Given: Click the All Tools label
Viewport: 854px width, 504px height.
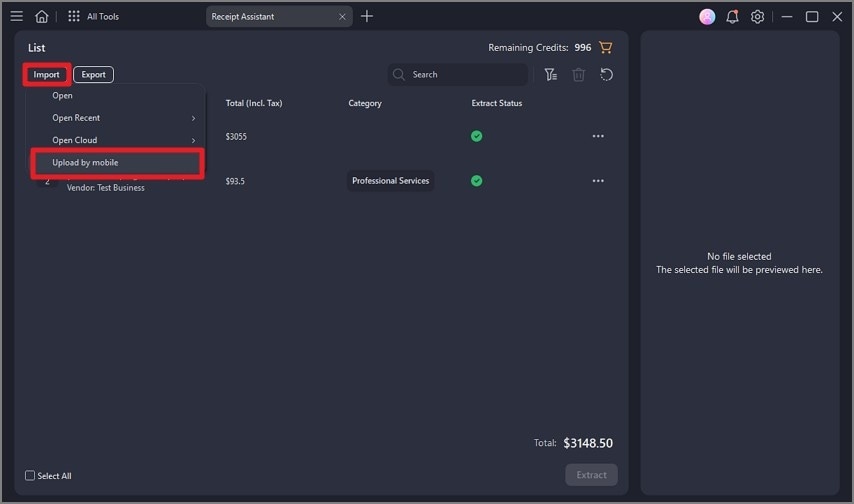Looking at the screenshot, I should pyautogui.click(x=103, y=17).
